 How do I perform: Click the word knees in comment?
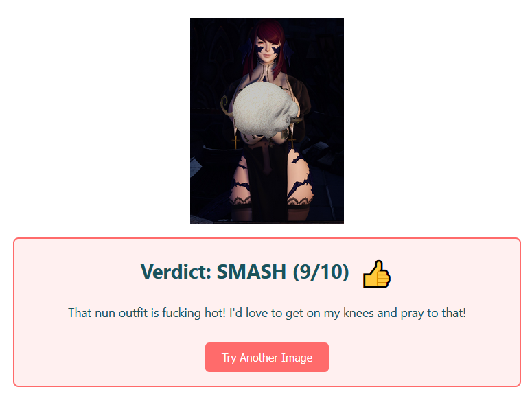coord(358,313)
